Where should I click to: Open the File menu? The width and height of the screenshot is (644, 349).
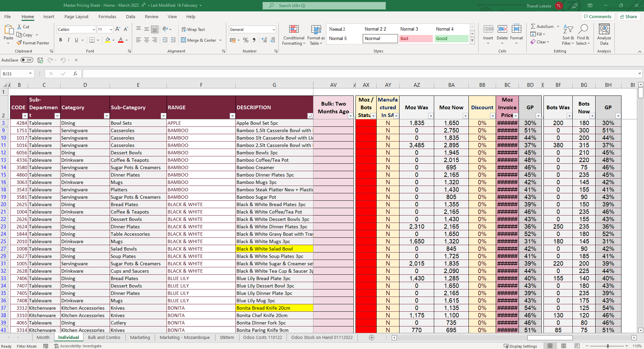point(7,17)
